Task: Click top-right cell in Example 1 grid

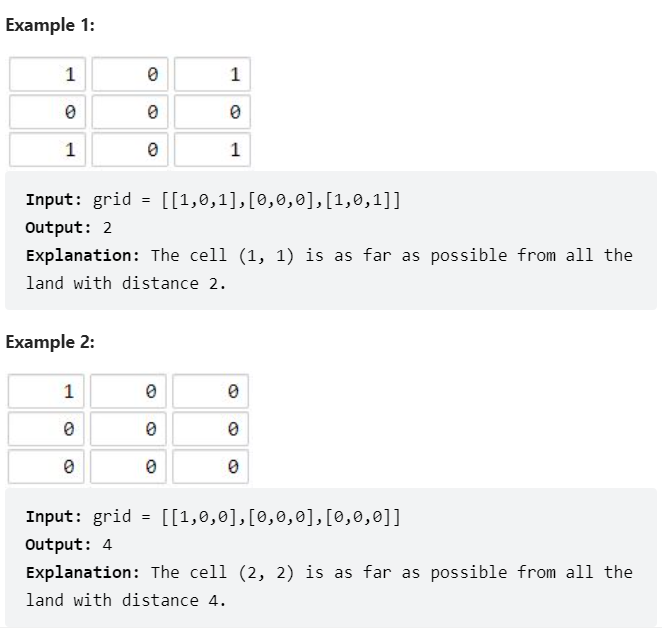Action: coord(211,74)
